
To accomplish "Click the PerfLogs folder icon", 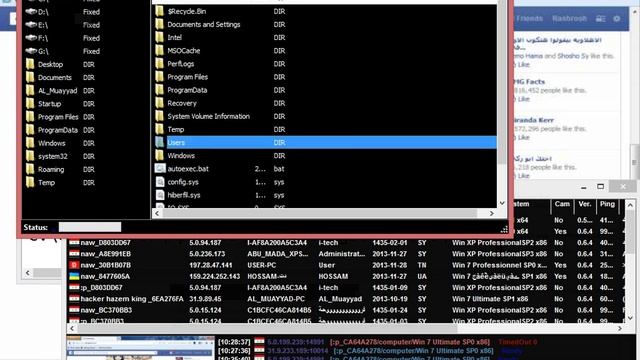I will [160, 64].
